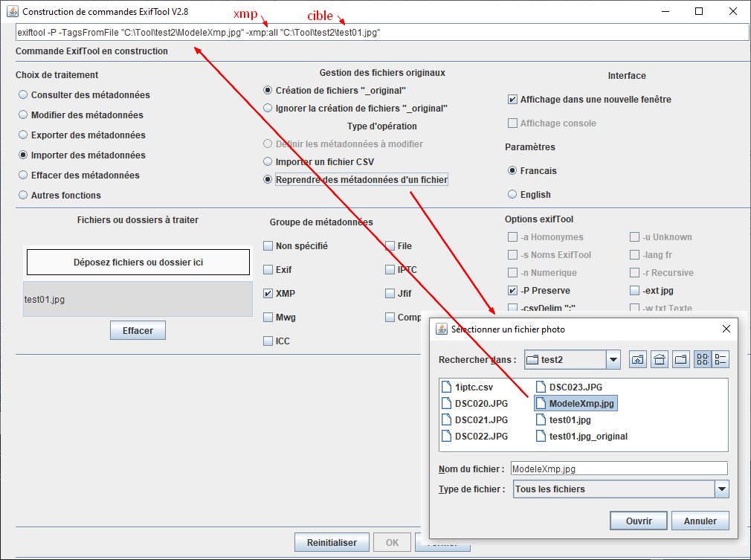Select file icon of DSC023.JPG
Image resolution: width=751 pixels, height=560 pixels.
point(541,387)
